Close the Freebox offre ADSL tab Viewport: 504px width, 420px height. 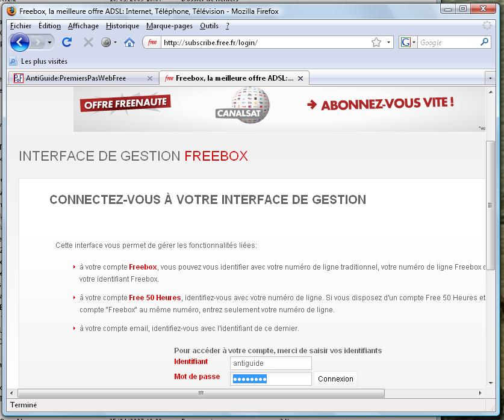click(x=300, y=78)
